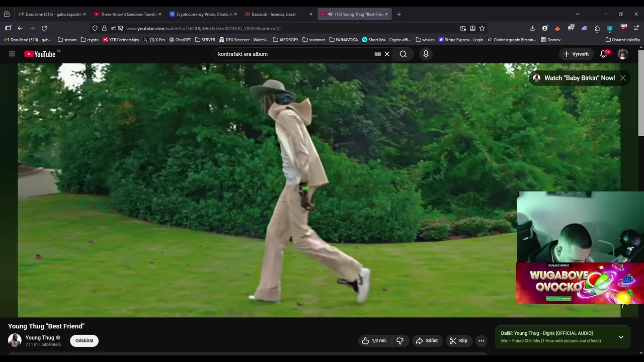Open the SERVER bookmarks folder
The width and height of the screenshot is (644, 362).
(205, 40)
